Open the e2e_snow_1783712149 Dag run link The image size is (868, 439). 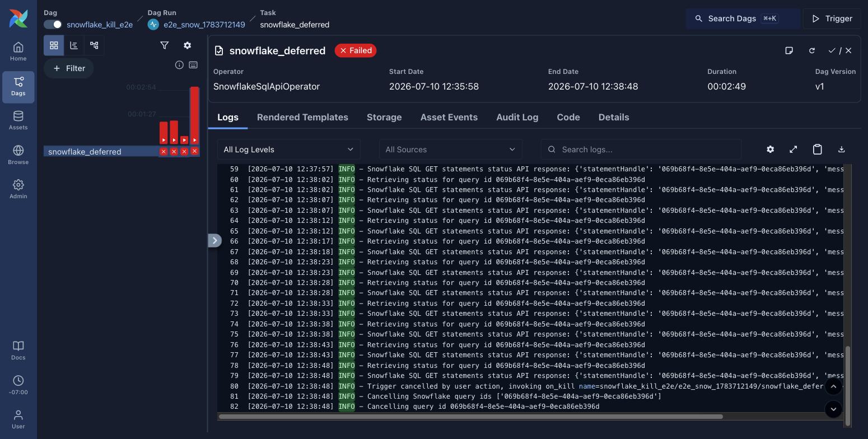pos(204,25)
